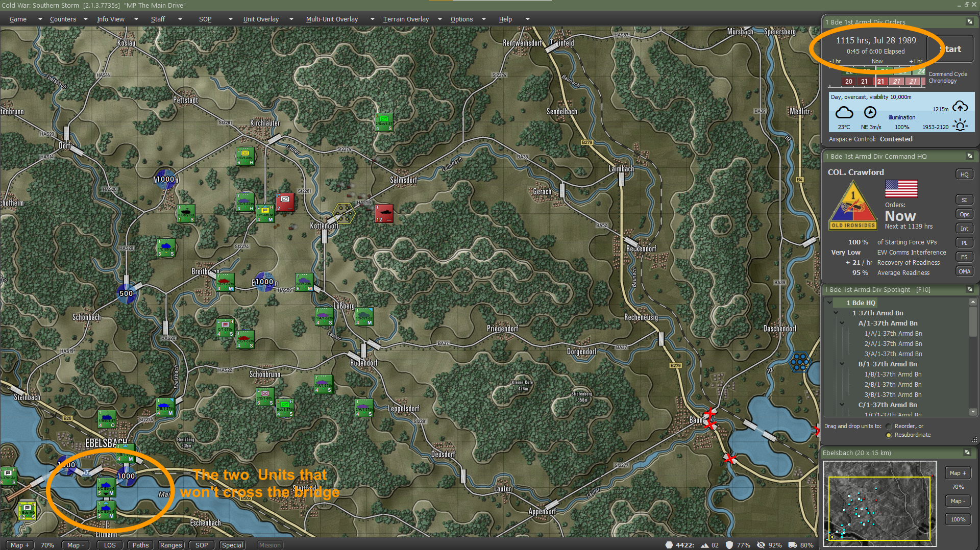Screen dimensions: 980x550
Task: Click the sunset time icon
Action: [x=960, y=126]
